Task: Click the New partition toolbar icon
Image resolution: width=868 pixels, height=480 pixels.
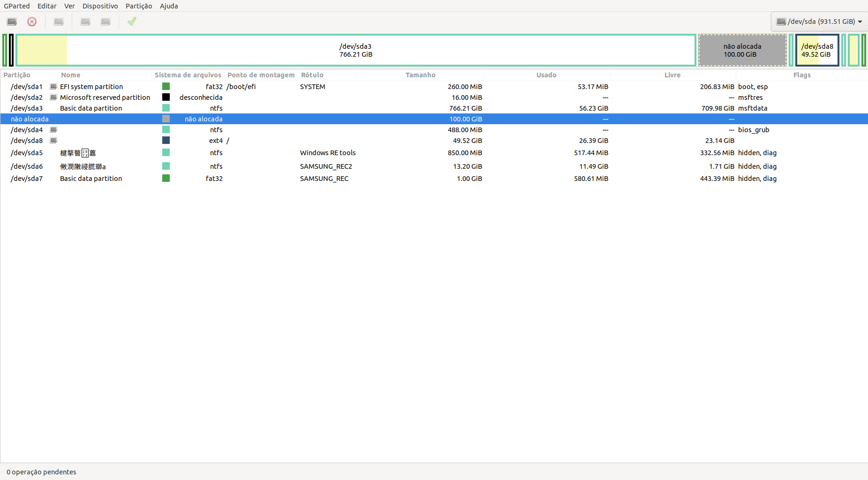Action: point(12,22)
